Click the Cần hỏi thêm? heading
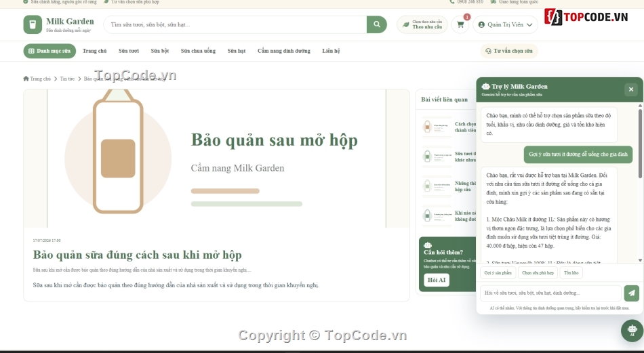This screenshot has width=644, height=353. 443,253
